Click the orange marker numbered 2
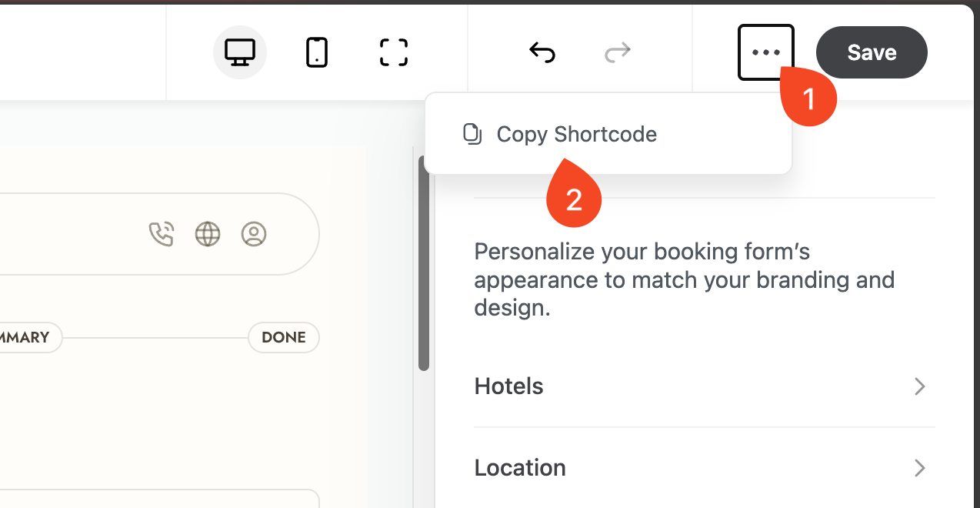Screen dimensions: 980x508 pyautogui.click(x=574, y=199)
